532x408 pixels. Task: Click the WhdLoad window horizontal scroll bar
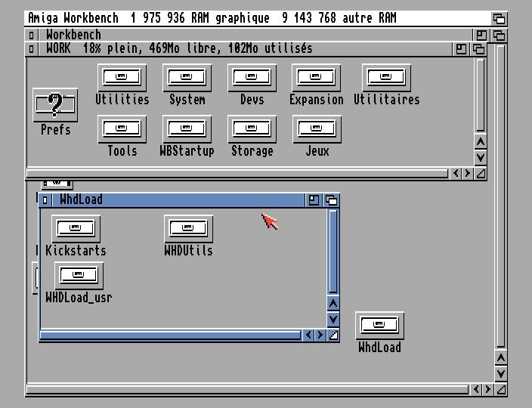[170, 335]
